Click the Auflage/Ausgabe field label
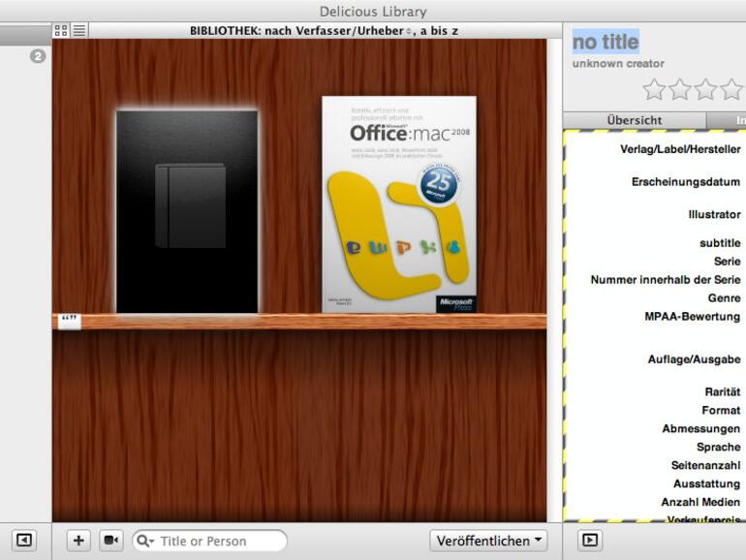Image resolution: width=746 pixels, height=560 pixels. 694,359
